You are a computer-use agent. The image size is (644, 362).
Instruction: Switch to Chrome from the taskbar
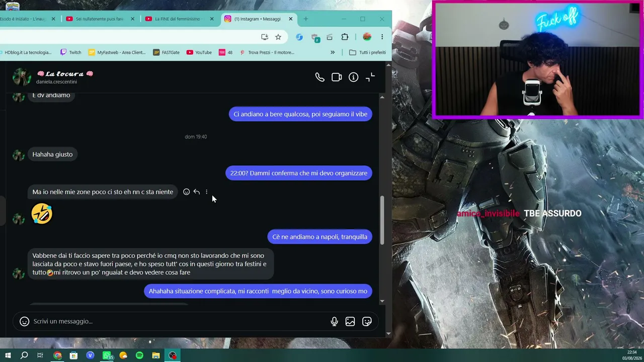[57, 355]
